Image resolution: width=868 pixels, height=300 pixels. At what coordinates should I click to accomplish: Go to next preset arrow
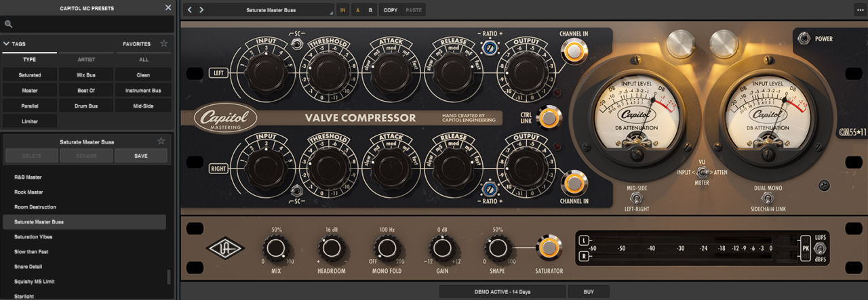point(201,10)
